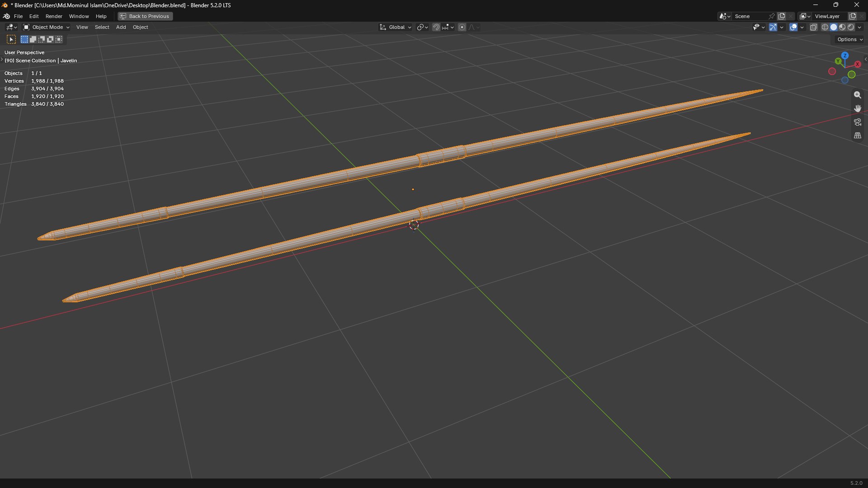Open the Object Mode dropdown
Screen dimensions: 868x488
(x=46, y=27)
